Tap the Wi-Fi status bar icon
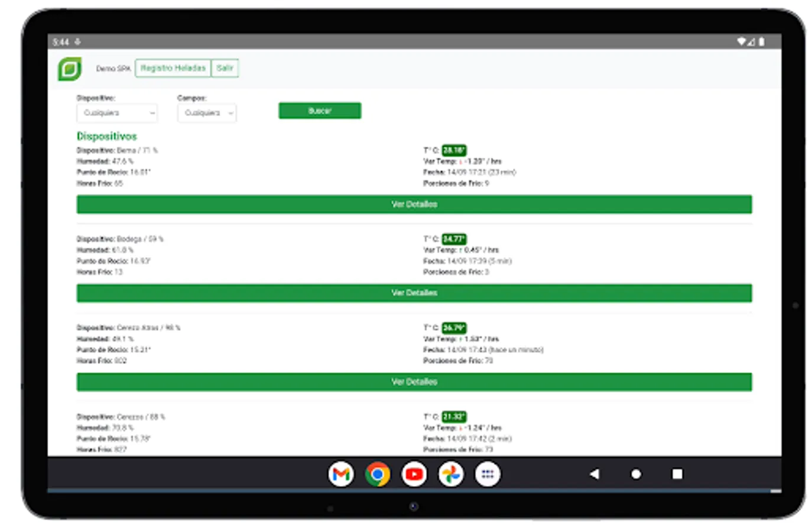Image resolution: width=808 pixels, height=532 pixels. point(741,41)
